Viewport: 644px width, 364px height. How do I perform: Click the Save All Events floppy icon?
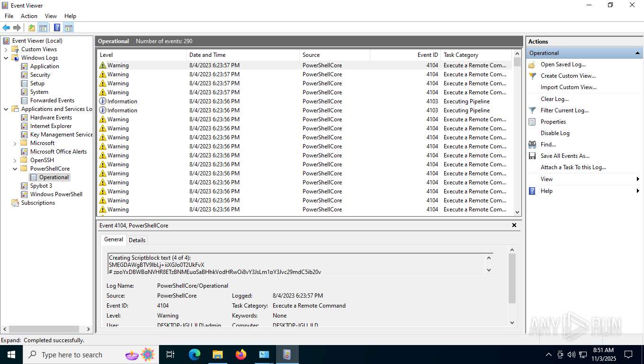[x=532, y=156]
